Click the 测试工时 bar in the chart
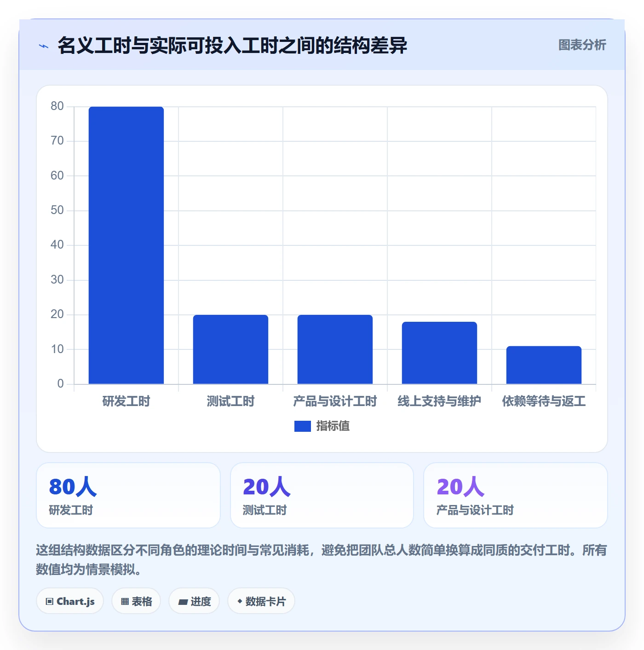The image size is (644, 650). click(x=230, y=349)
